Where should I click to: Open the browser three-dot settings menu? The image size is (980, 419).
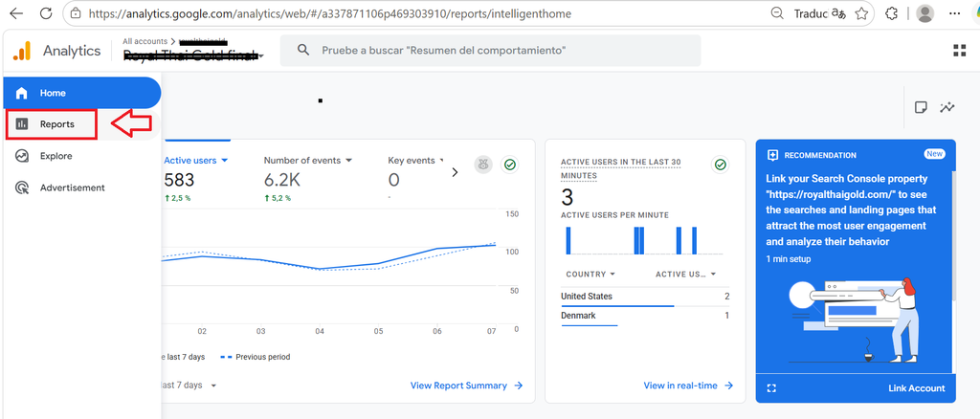pyautogui.click(x=954, y=13)
